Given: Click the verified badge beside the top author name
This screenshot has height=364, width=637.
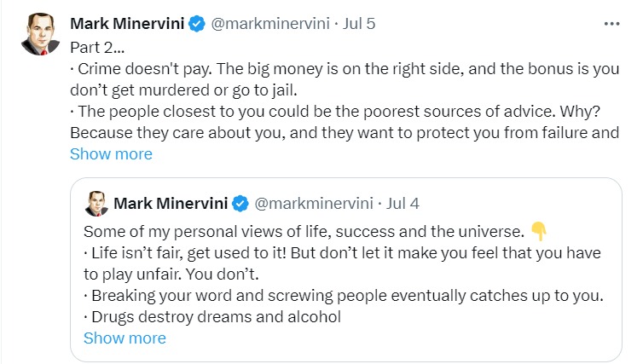Looking at the screenshot, I should tap(197, 25).
